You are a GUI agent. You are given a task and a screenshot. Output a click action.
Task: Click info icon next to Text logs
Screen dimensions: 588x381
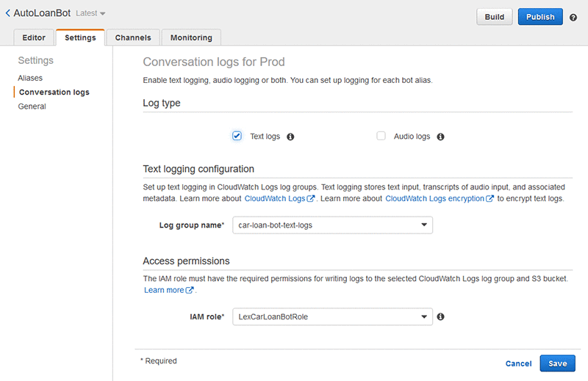(290, 137)
